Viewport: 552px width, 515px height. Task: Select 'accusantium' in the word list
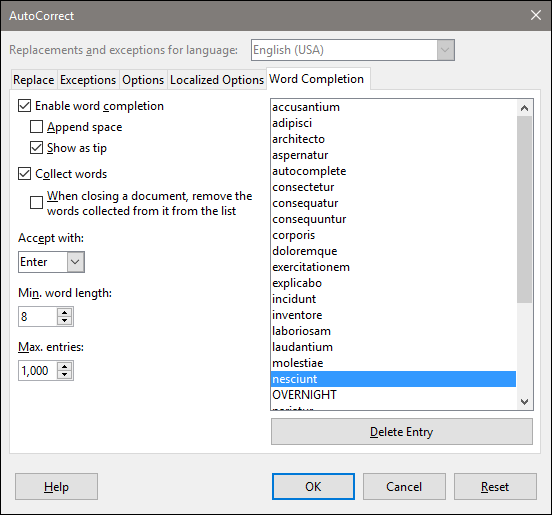click(x=393, y=107)
